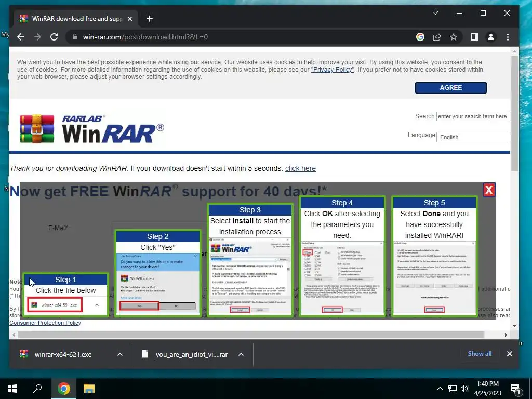532x399 pixels.
Task: Open the tab search chevron
Action: click(x=435, y=13)
